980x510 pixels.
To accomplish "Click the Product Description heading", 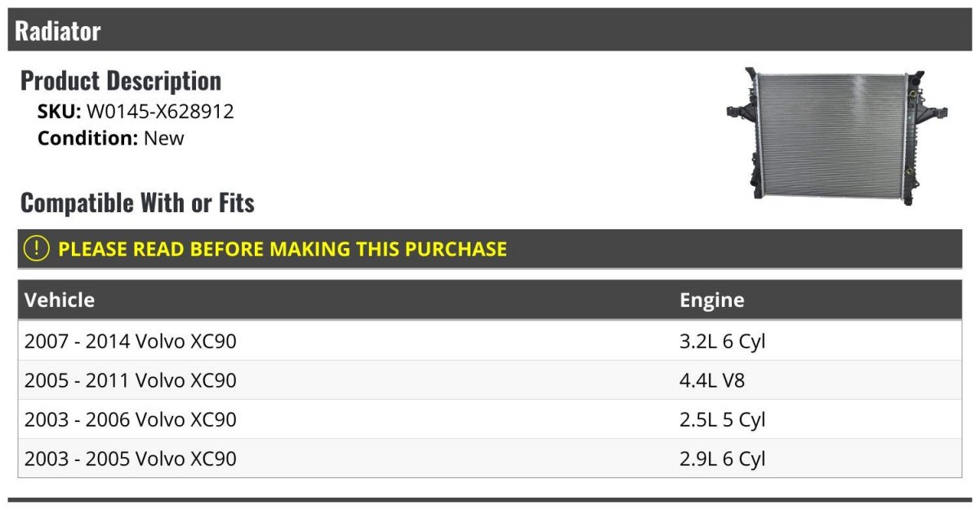I will click(121, 81).
